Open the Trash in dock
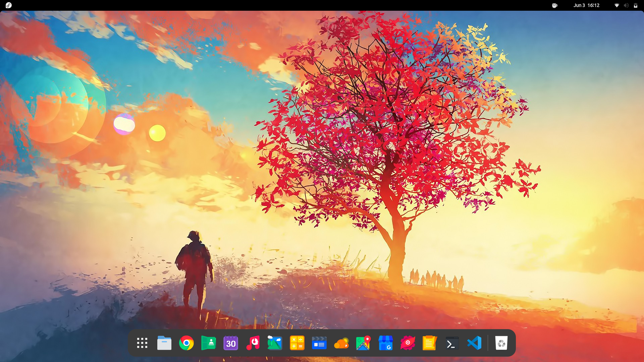 tap(501, 343)
